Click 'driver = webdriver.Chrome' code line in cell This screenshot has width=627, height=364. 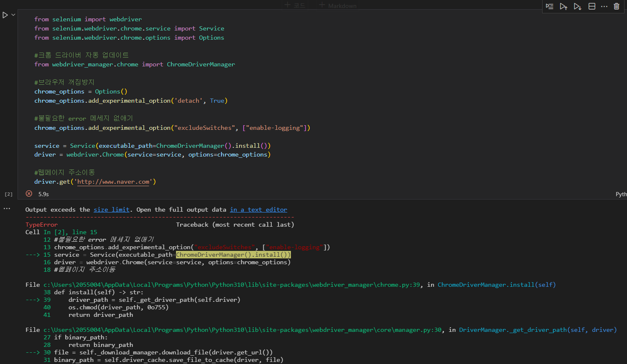(x=153, y=154)
